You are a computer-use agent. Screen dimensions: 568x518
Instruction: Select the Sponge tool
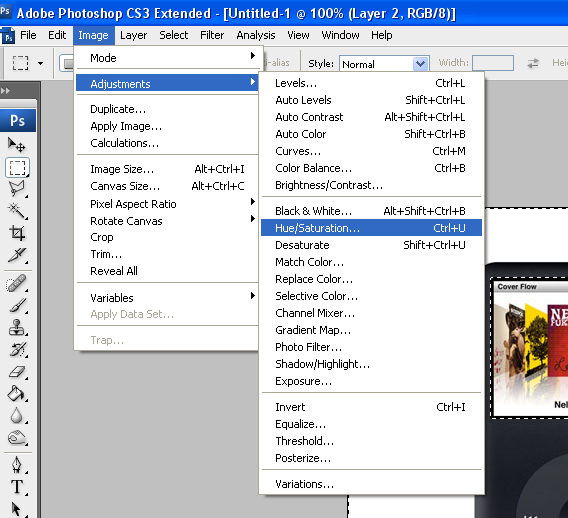17,438
